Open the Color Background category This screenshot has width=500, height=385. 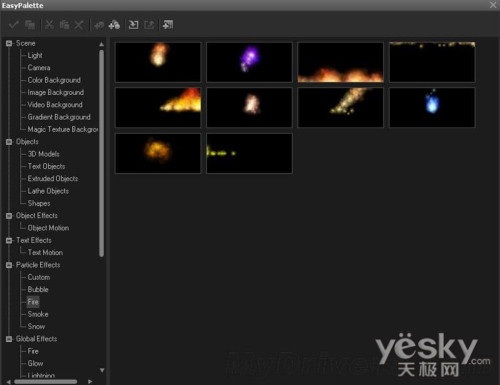tap(54, 80)
